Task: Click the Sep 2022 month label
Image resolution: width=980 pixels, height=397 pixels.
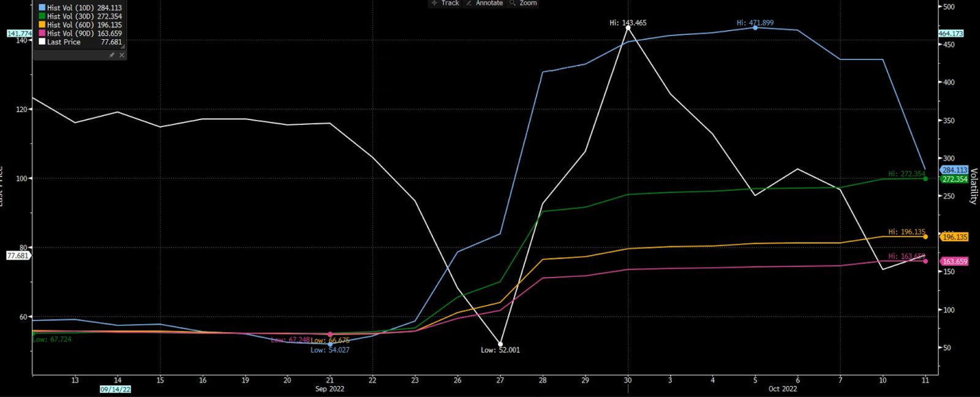Action: (x=330, y=389)
